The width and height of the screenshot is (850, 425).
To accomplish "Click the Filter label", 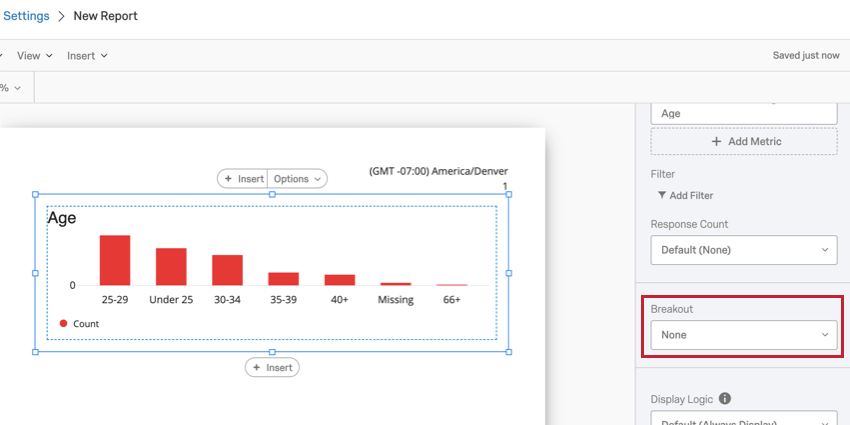I will click(x=662, y=174).
